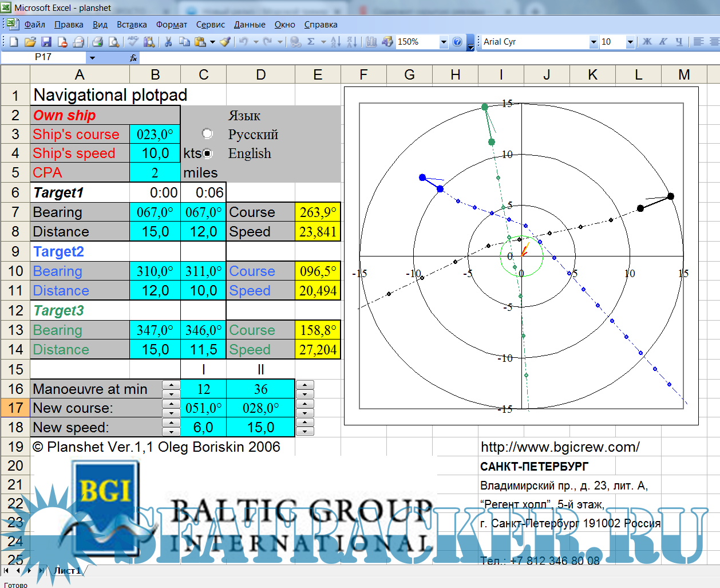Open the Chart Wizard icon
The width and height of the screenshot is (720, 588).
tap(371, 42)
